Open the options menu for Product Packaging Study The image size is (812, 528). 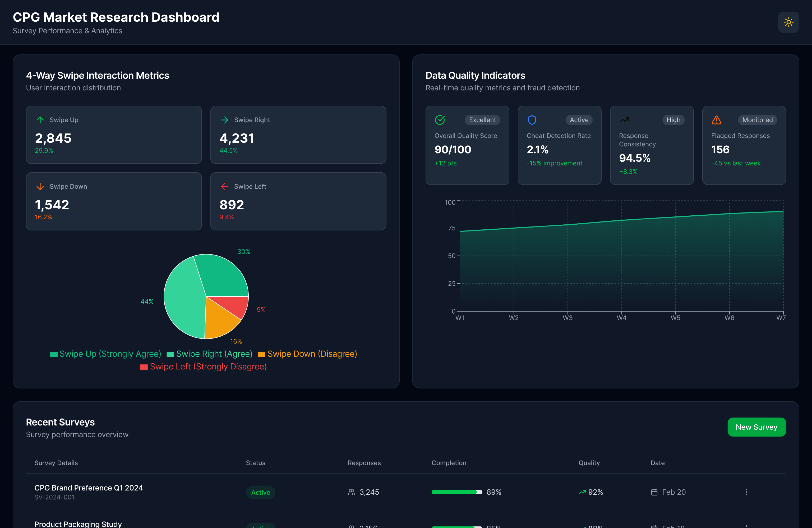(746, 526)
